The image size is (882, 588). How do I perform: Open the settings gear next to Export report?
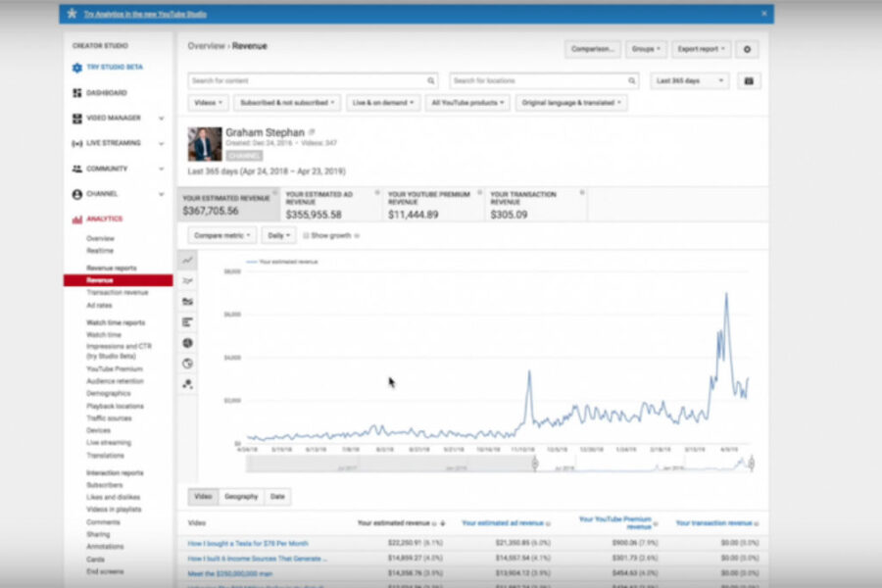pyautogui.click(x=747, y=50)
